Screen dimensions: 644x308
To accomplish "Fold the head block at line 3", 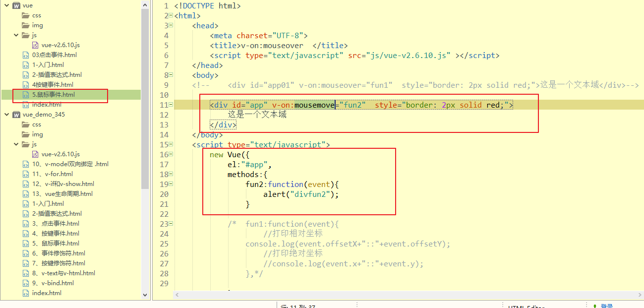I will [171, 25].
